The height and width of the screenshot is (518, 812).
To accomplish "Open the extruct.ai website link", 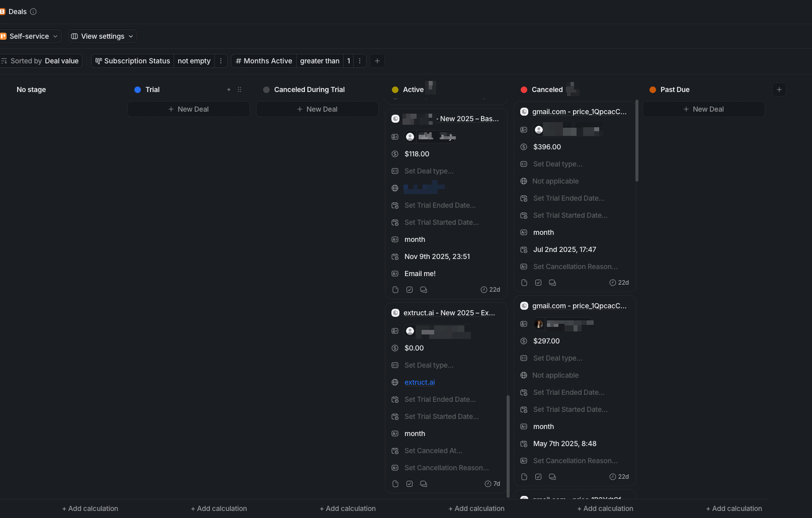I will [420, 382].
